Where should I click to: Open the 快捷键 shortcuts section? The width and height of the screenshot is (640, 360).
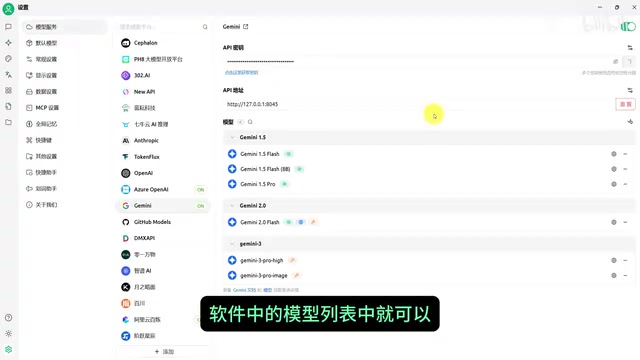[64, 140]
